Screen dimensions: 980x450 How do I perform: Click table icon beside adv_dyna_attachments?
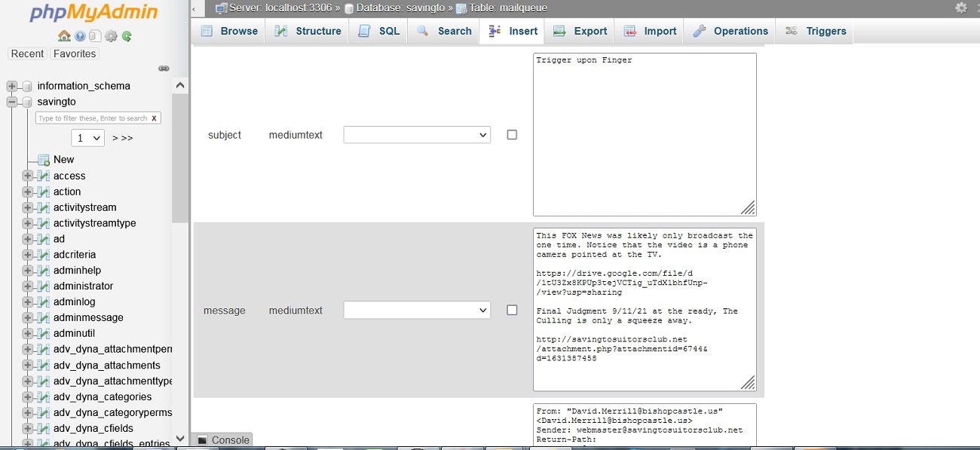(x=44, y=366)
